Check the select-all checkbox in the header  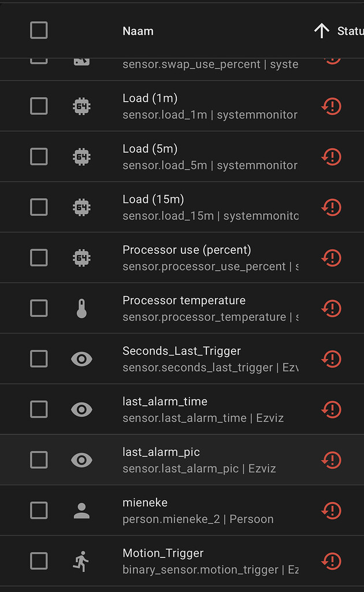click(x=39, y=30)
